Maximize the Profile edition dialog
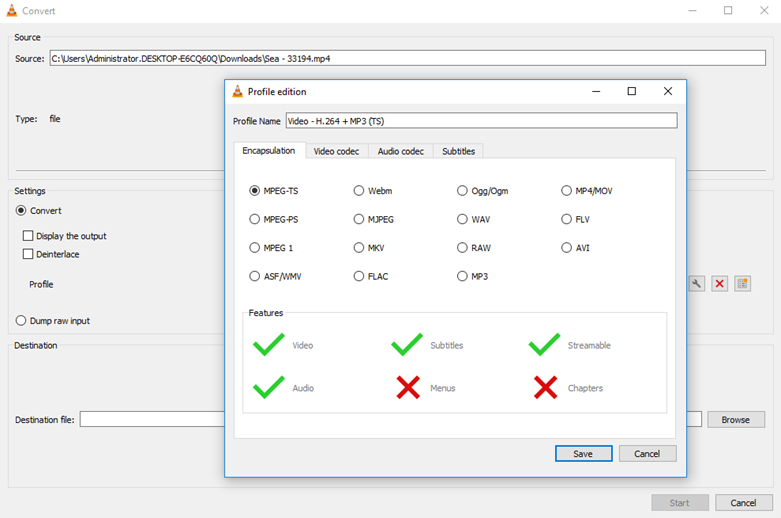The height and width of the screenshot is (518, 781). coord(632,91)
